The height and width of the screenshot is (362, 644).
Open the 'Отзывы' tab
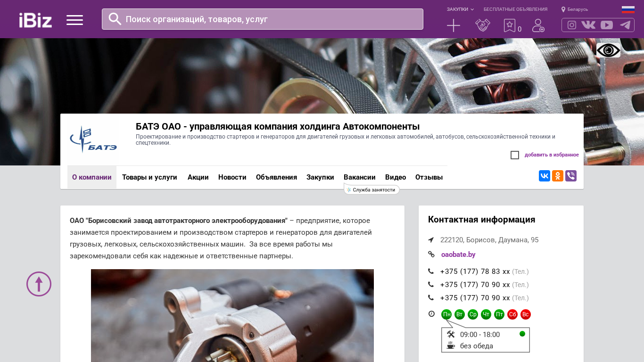click(x=429, y=177)
